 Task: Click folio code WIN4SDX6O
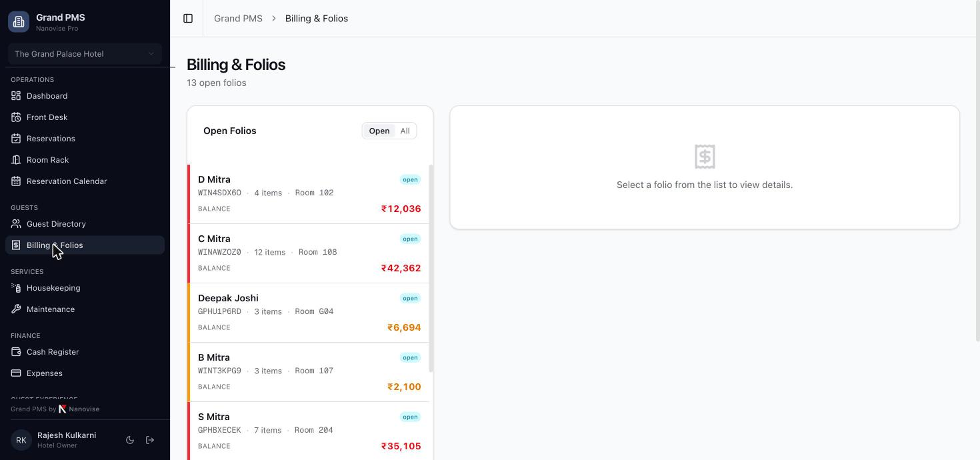(219, 193)
